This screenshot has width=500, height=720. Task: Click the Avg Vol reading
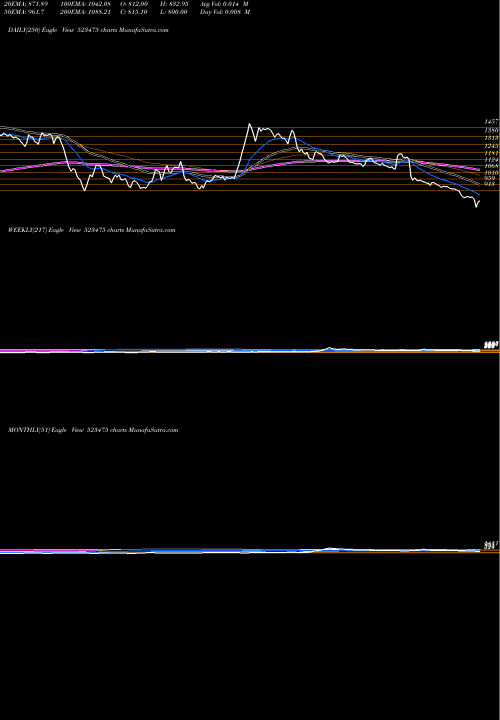tap(225, 4)
